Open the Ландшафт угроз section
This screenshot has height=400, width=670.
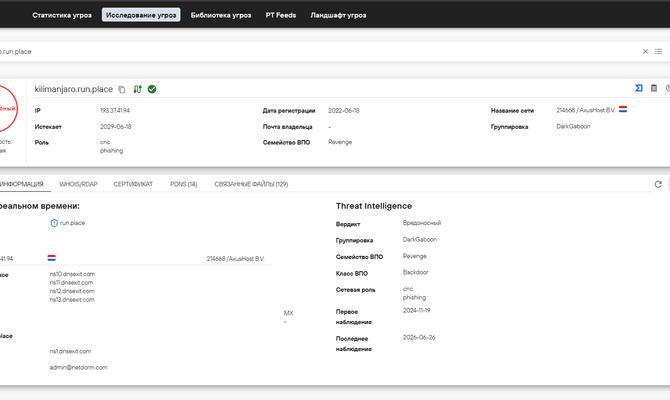pos(338,15)
